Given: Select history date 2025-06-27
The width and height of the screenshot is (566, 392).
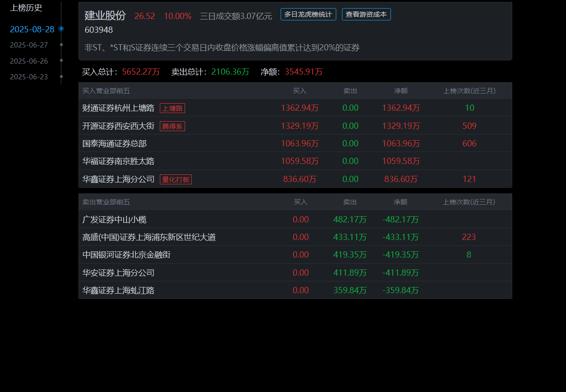Looking at the screenshot, I should [29, 45].
